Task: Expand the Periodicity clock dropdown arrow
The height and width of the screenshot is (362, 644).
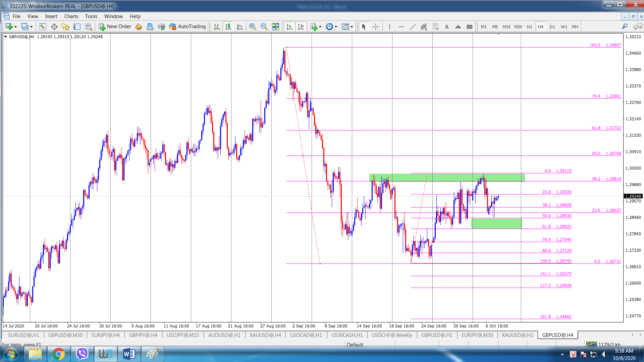Action: pyautogui.click(x=336, y=27)
